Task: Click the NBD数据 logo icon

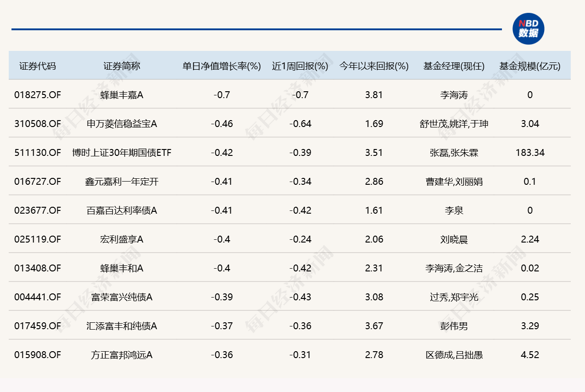Action: [x=528, y=28]
